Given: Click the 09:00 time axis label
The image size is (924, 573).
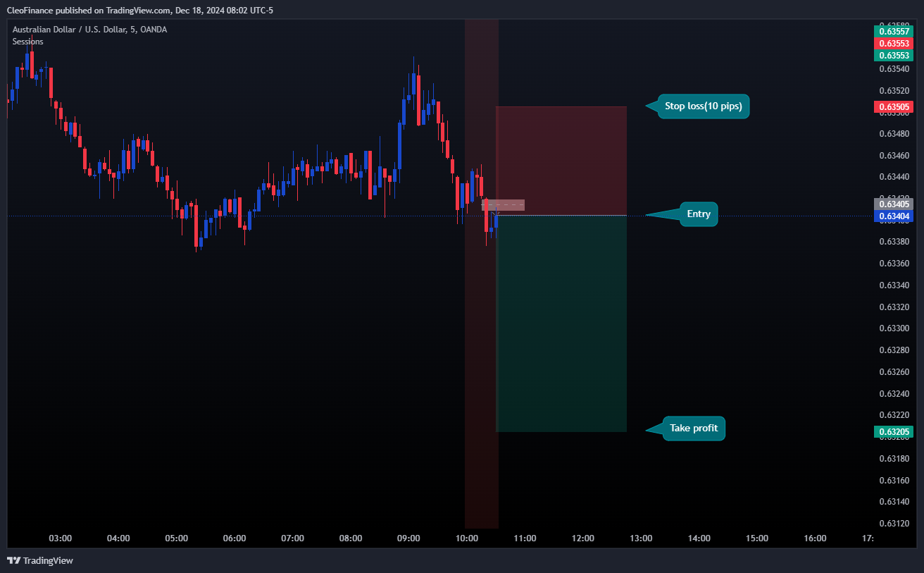Looking at the screenshot, I should 409,538.
